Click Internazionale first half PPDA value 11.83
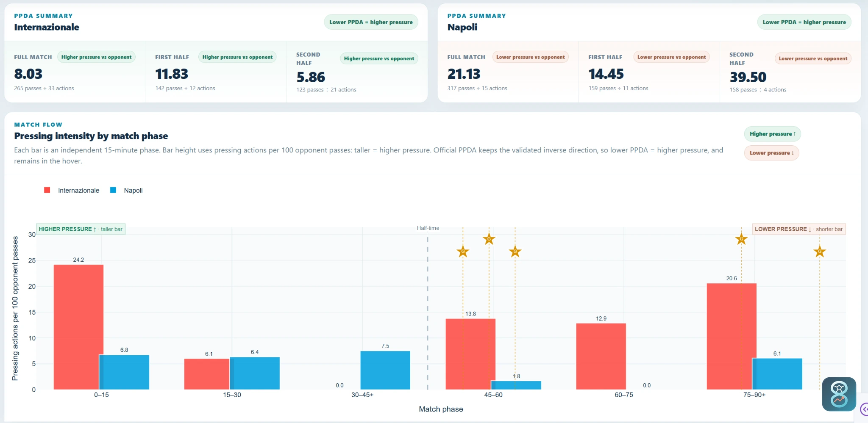The height and width of the screenshot is (423, 868). [172, 74]
